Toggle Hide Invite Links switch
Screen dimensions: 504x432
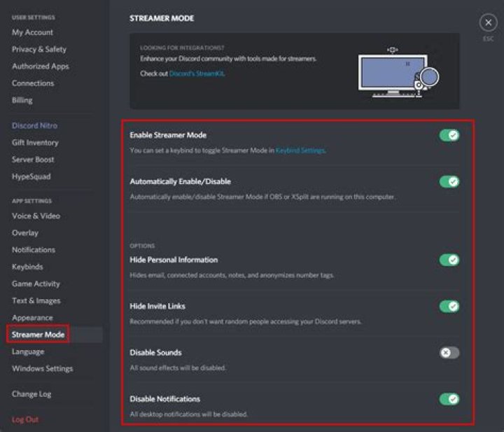coord(449,306)
